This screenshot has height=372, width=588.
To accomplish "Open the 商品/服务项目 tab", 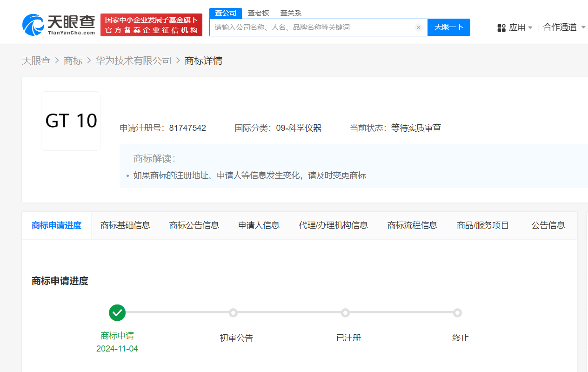I will click(x=483, y=225).
